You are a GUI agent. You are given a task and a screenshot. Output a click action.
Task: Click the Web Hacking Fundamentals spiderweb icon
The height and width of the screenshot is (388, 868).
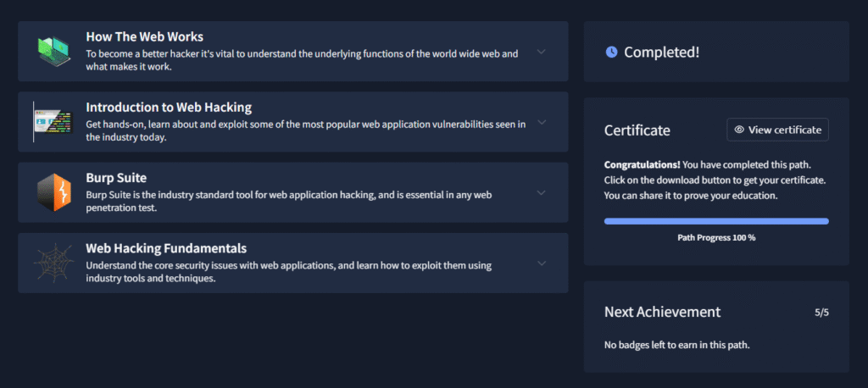[54, 263]
